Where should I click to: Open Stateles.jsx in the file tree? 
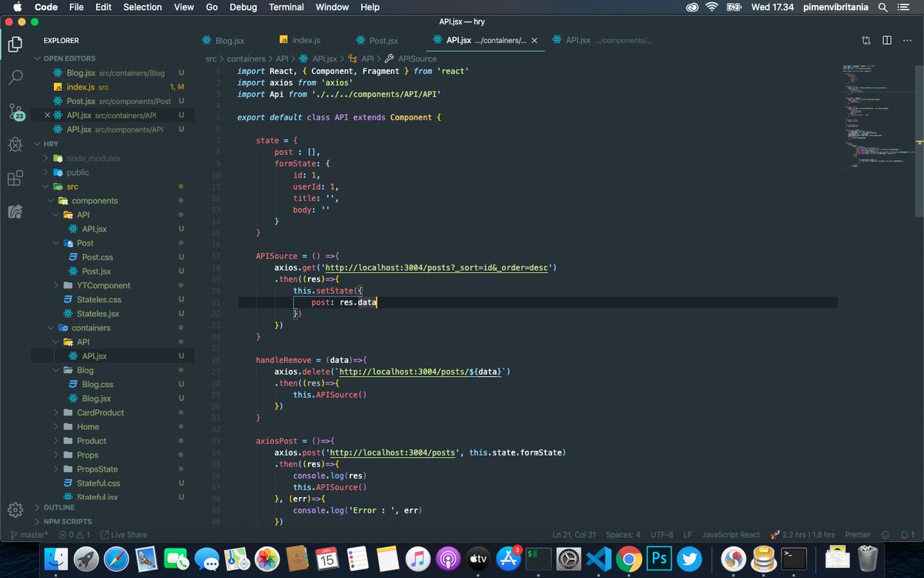point(98,314)
